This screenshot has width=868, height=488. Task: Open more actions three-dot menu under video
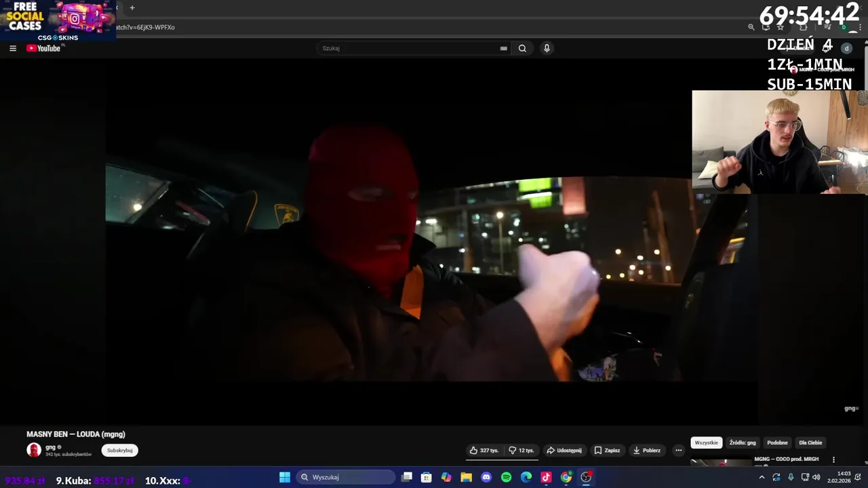[x=678, y=450]
